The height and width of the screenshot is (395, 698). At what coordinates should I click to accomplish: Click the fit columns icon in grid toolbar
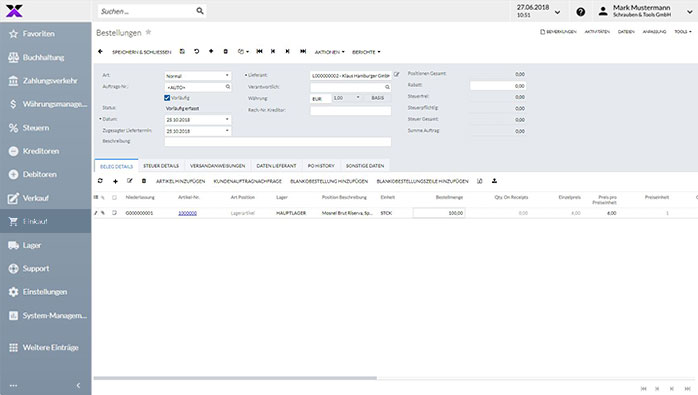tap(479, 181)
